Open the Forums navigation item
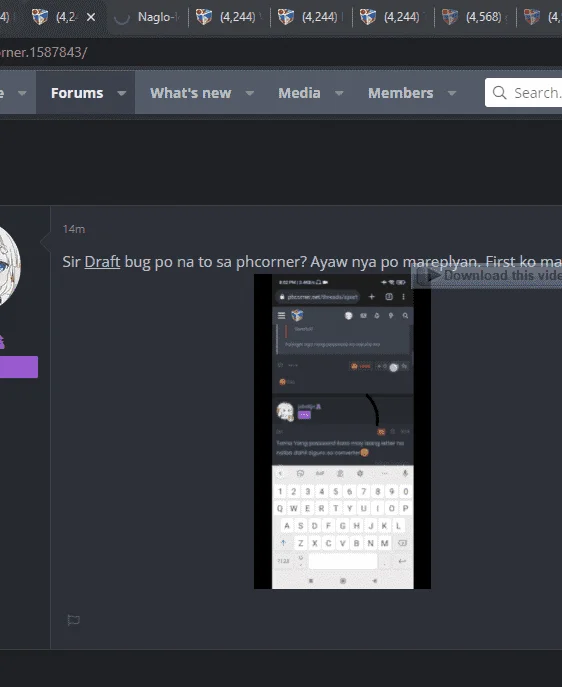Viewport: 562px width, 687px height. [77, 93]
